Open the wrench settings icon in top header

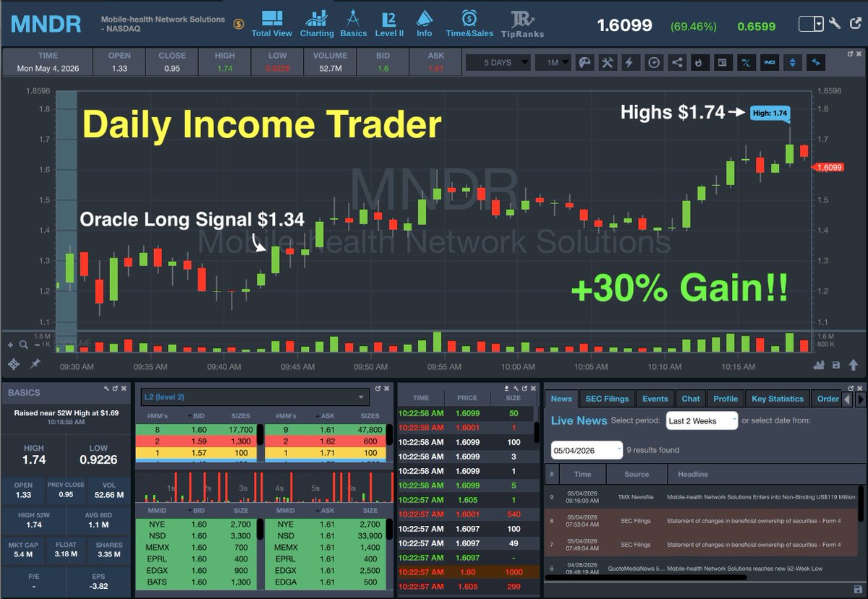click(x=835, y=24)
